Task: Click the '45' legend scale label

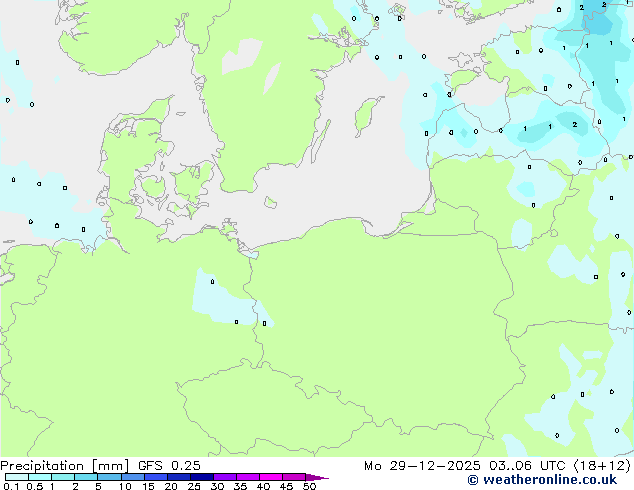Action: 286,486
